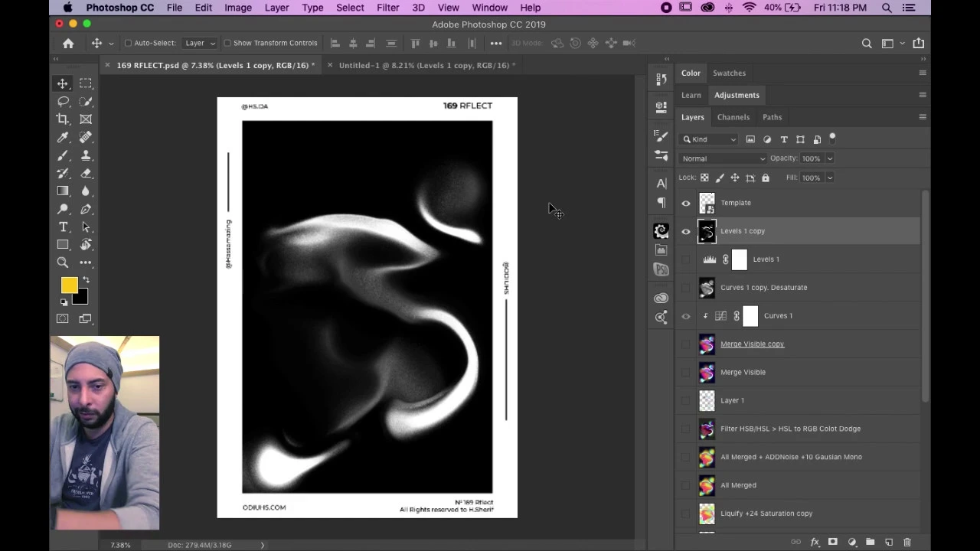The width and height of the screenshot is (980, 551).
Task: Create new adjustment layer icon
Action: (x=851, y=542)
